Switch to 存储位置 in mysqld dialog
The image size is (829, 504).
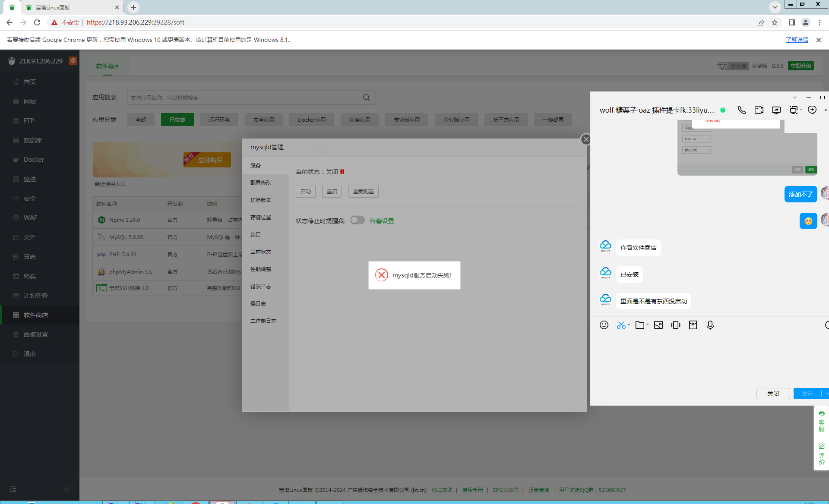click(x=261, y=217)
